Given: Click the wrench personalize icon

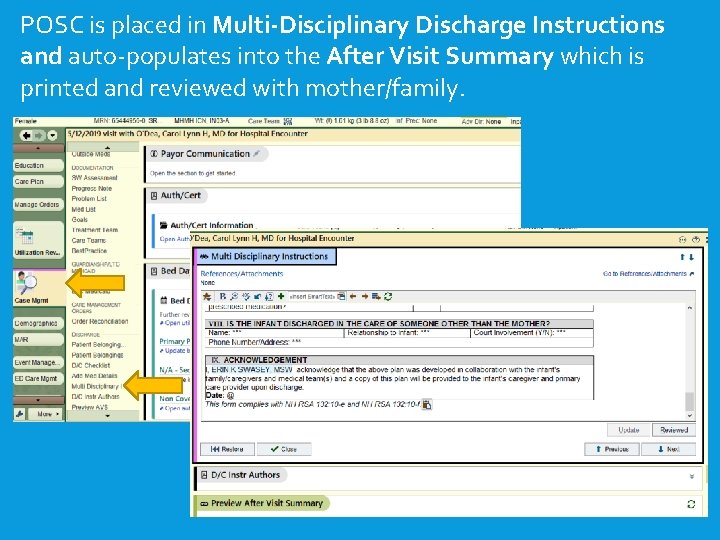Looking at the screenshot, I should coord(20,414).
